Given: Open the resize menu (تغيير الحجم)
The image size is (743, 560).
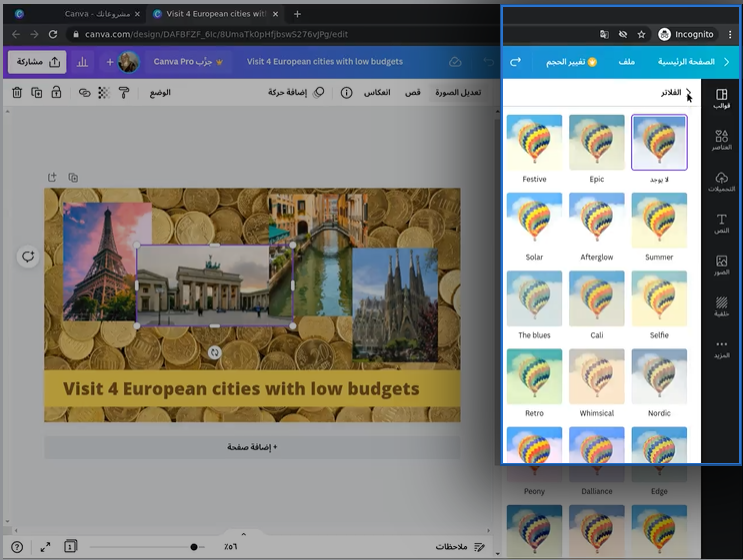Looking at the screenshot, I should pyautogui.click(x=571, y=62).
